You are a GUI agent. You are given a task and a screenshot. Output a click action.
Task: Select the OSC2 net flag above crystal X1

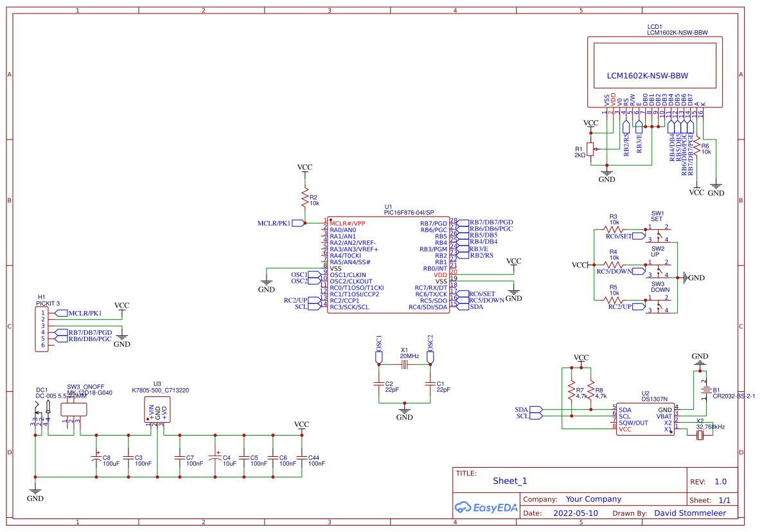coord(430,350)
